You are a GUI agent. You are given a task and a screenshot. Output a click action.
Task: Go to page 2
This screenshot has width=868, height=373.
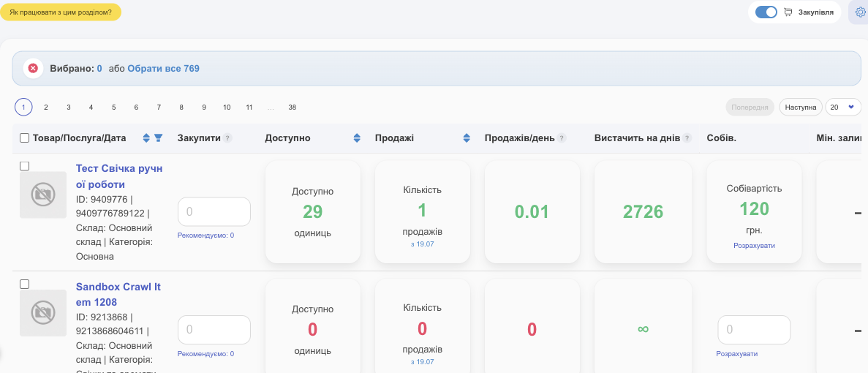(x=46, y=108)
